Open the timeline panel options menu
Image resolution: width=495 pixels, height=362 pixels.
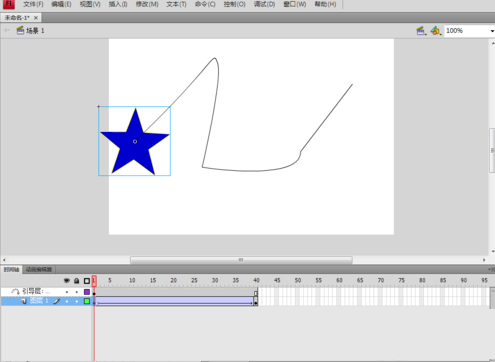[491, 269]
